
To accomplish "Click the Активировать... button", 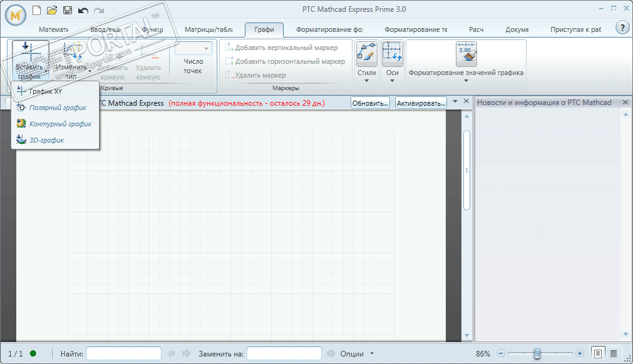I will [x=421, y=103].
